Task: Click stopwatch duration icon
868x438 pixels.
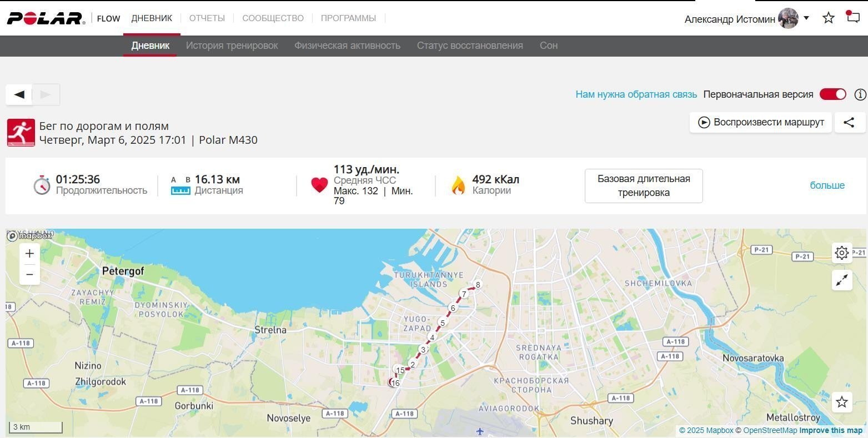Action: [x=42, y=185]
